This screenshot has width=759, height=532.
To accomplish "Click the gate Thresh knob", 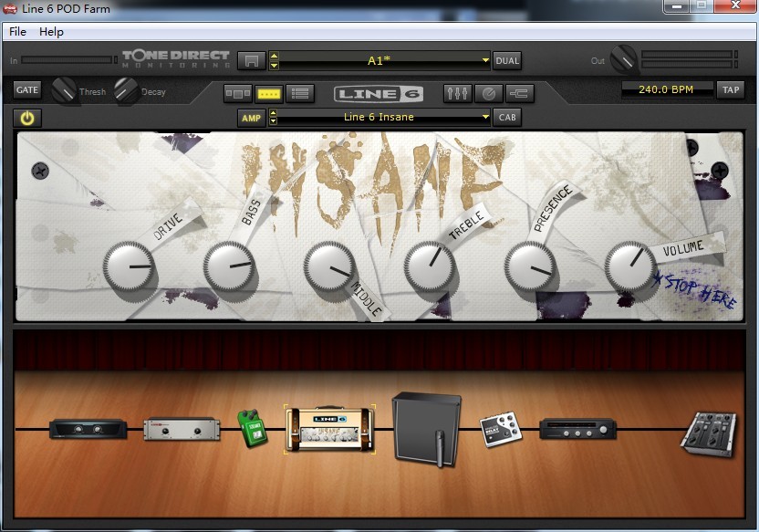I will (64, 90).
